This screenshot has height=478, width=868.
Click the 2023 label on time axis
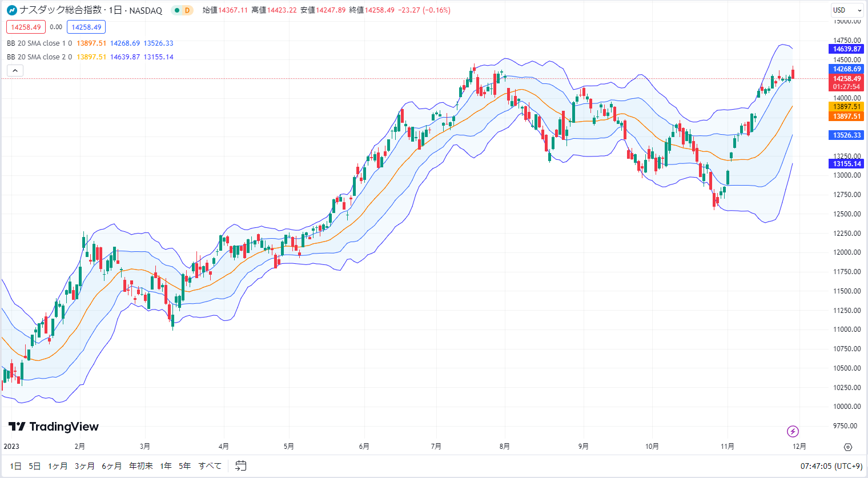11,447
